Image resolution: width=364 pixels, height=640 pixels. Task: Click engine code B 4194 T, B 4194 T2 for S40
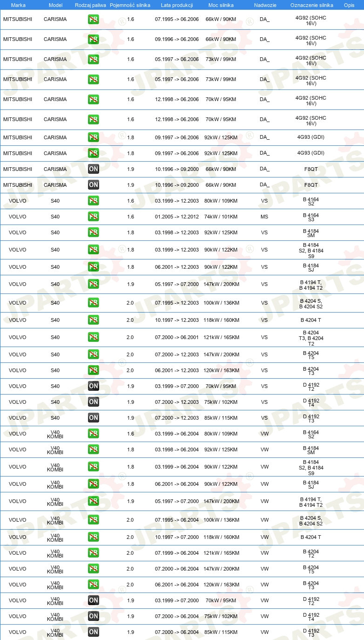tap(311, 285)
